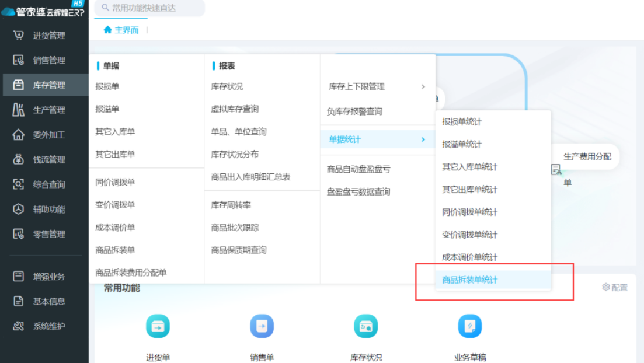This screenshot has height=363, width=644.
Task: Select 系统维护 in the sidebar
Action: [48, 326]
